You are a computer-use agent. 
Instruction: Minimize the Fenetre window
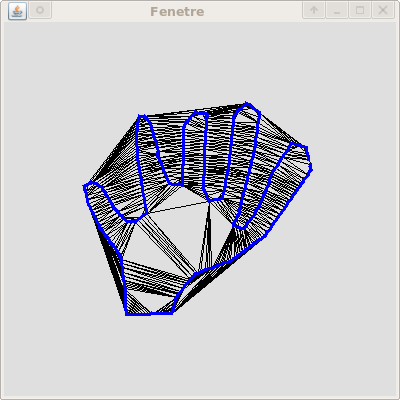tap(337, 10)
